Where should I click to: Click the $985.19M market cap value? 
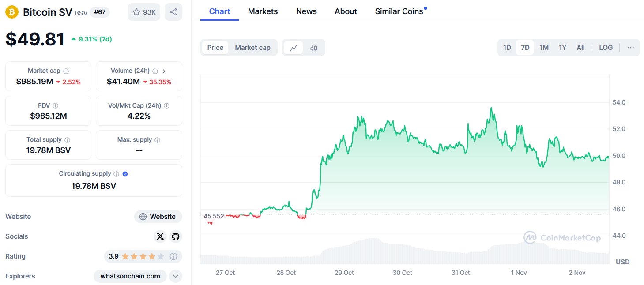pyautogui.click(x=34, y=82)
